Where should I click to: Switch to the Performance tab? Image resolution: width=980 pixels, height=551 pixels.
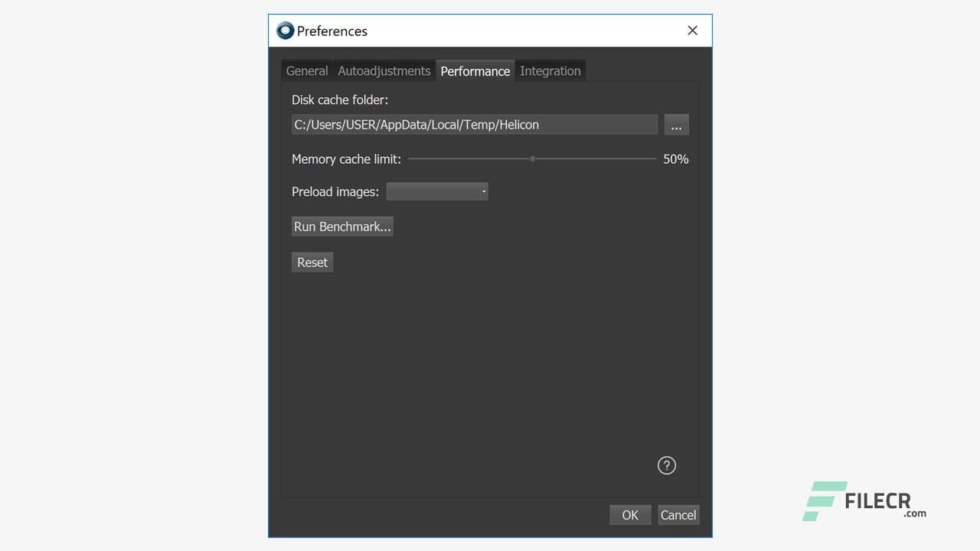(475, 70)
